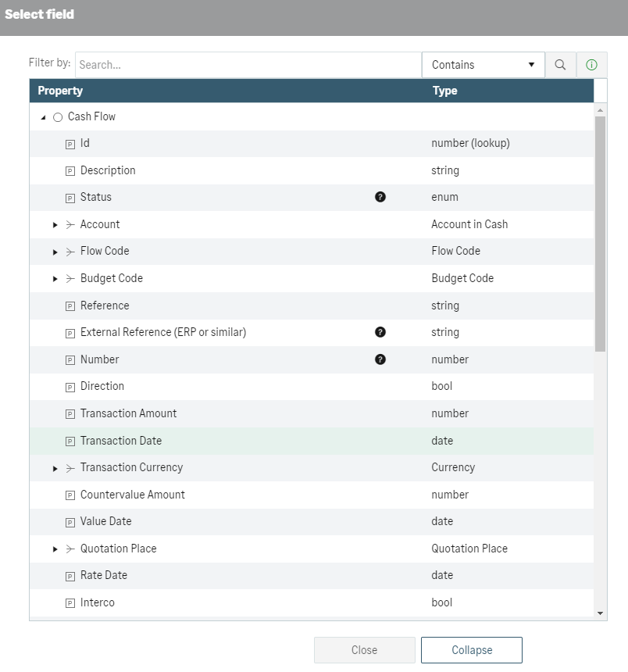The width and height of the screenshot is (628, 672).
Task: Click the property icon next to Direction
Action: 70,388
